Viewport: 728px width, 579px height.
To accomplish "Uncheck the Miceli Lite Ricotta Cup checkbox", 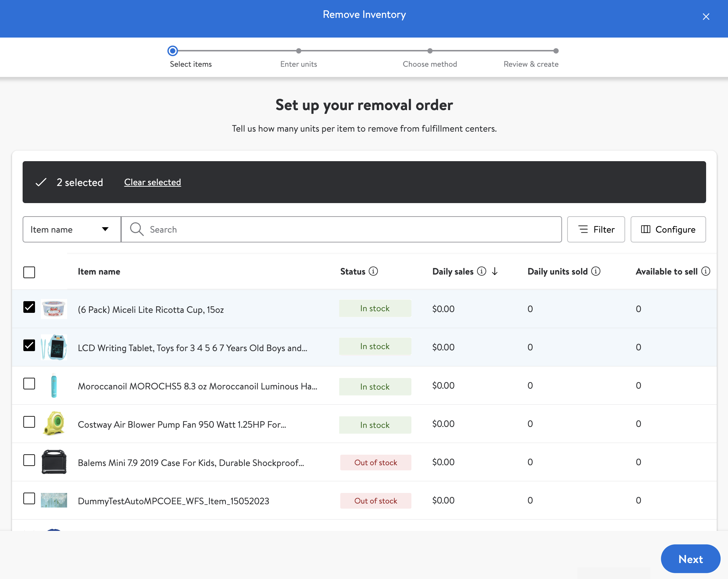I will click(29, 307).
